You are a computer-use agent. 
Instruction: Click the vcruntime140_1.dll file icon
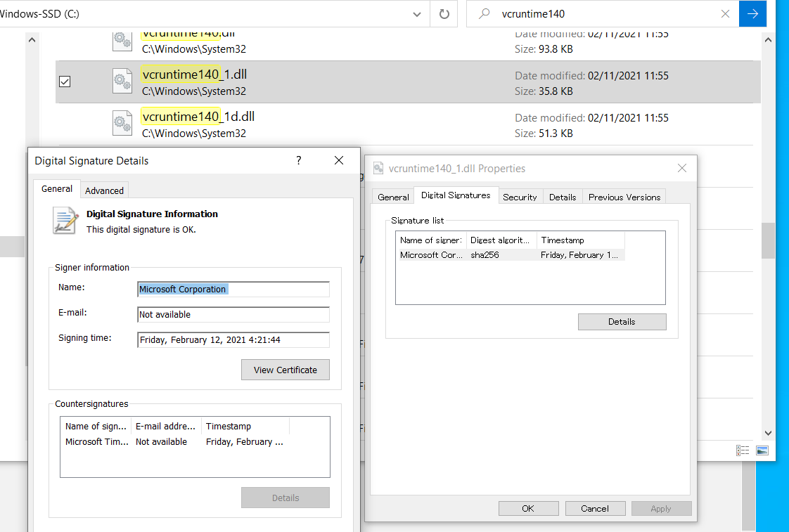click(122, 81)
